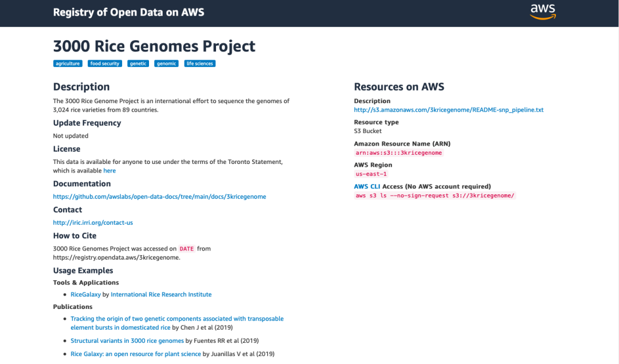Click the 'Not updated' frequency text
Screen dimensions: 619x364
pos(70,136)
